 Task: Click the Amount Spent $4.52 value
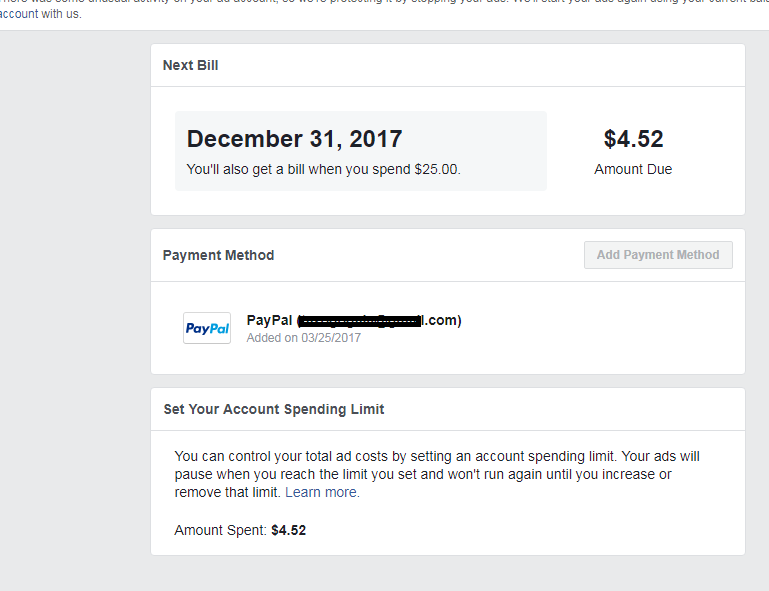pos(288,530)
